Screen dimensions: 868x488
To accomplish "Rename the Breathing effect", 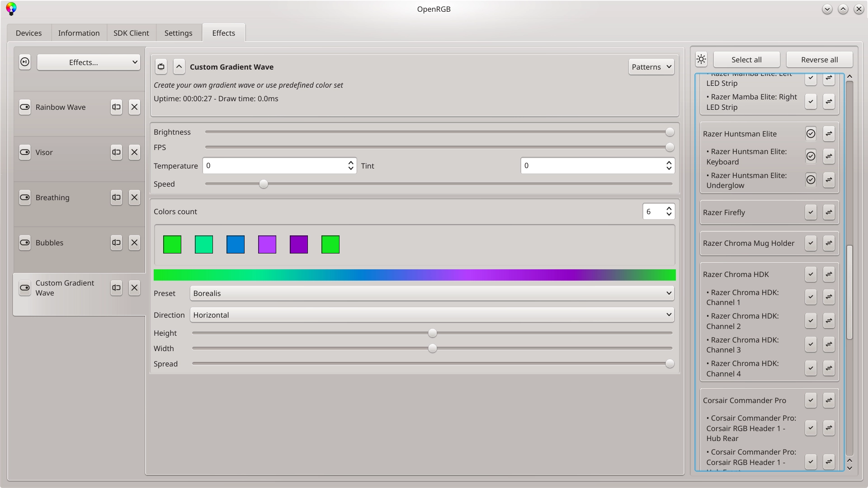I will [116, 197].
